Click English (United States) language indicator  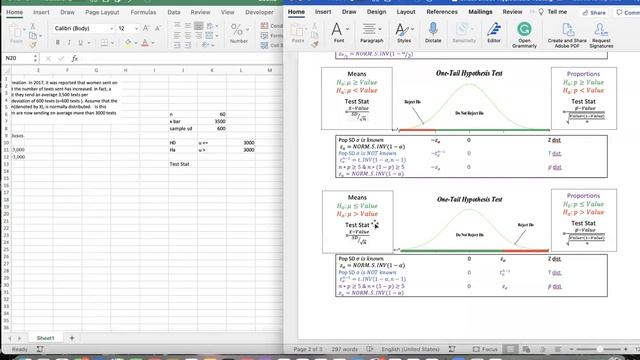(x=410, y=349)
